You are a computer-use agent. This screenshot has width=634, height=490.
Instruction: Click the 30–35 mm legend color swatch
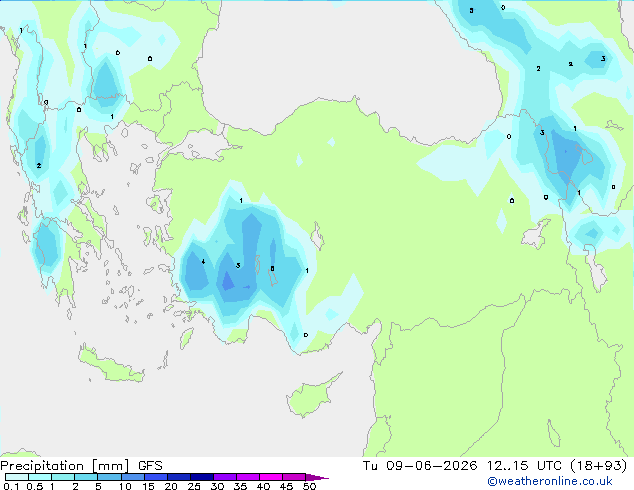click(x=225, y=477)
